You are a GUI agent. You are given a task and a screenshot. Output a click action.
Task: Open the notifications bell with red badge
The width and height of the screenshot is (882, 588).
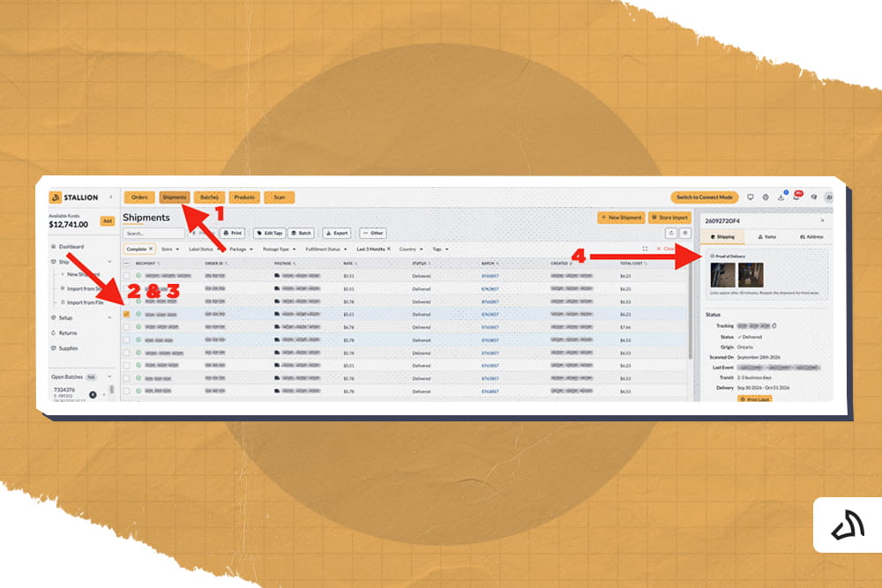pos(797,197)
